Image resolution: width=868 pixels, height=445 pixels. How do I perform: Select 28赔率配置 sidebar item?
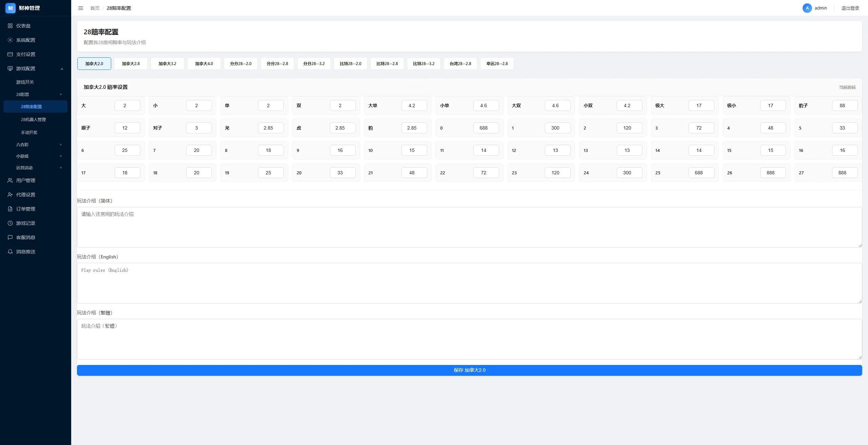[x=35, y=107]
